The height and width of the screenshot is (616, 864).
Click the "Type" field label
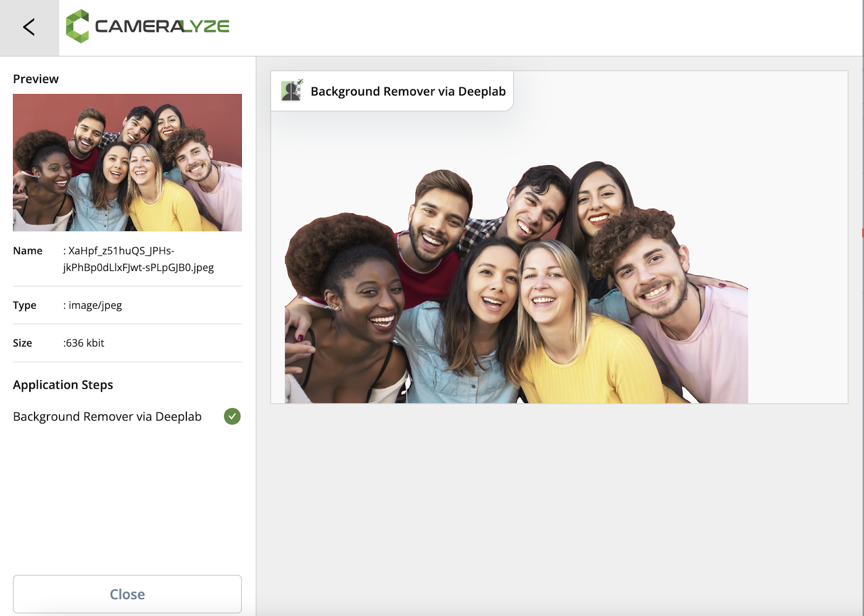point(25,306)
